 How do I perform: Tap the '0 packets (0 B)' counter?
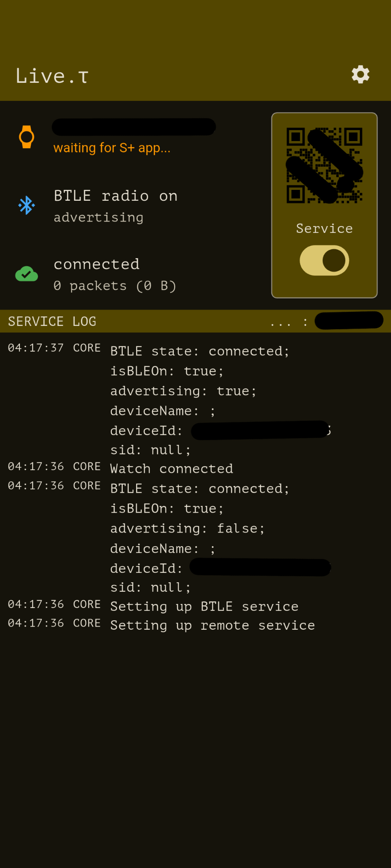pos(115,286)
